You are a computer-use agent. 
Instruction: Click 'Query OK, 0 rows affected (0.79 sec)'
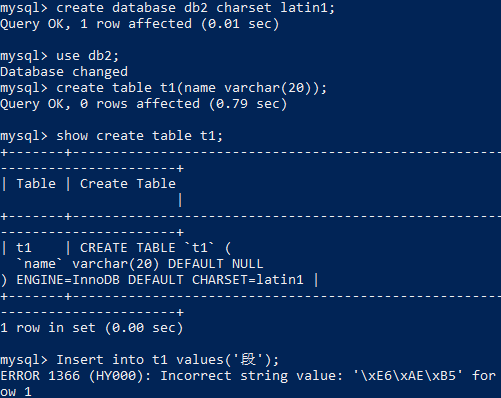coord(144,104)
